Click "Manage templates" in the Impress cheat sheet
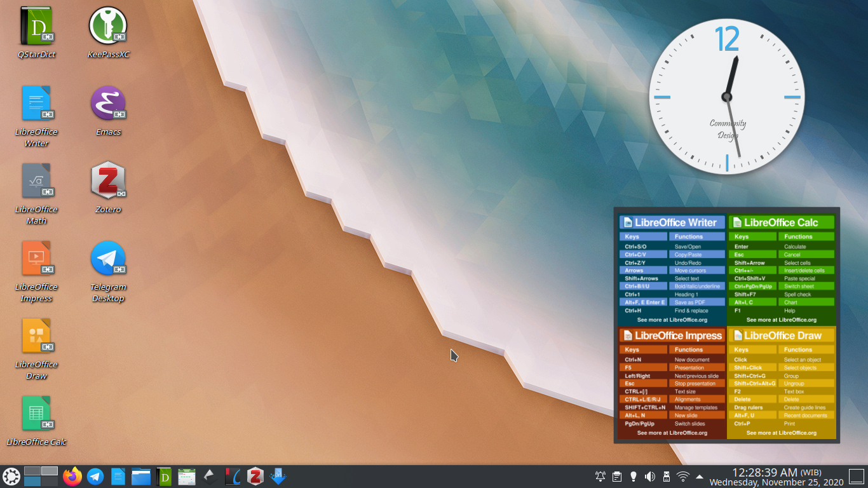This screenshot has height=488, width=868. (696, 408)
